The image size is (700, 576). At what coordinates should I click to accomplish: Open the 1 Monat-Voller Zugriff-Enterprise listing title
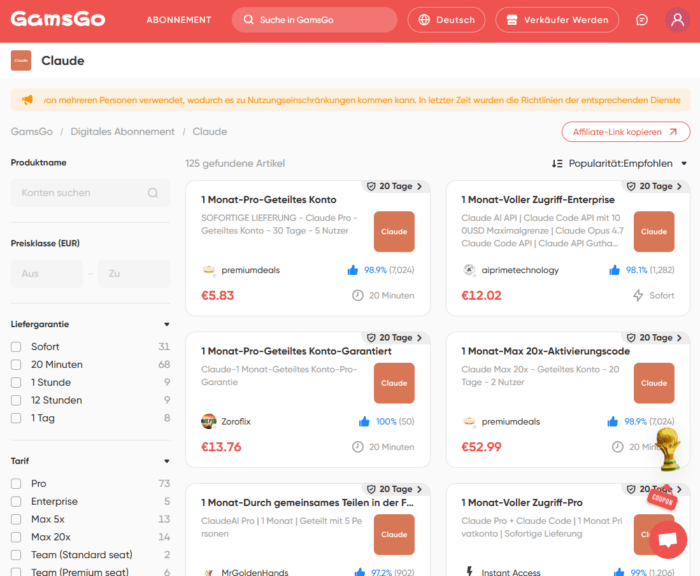click(x=538, y=200)
